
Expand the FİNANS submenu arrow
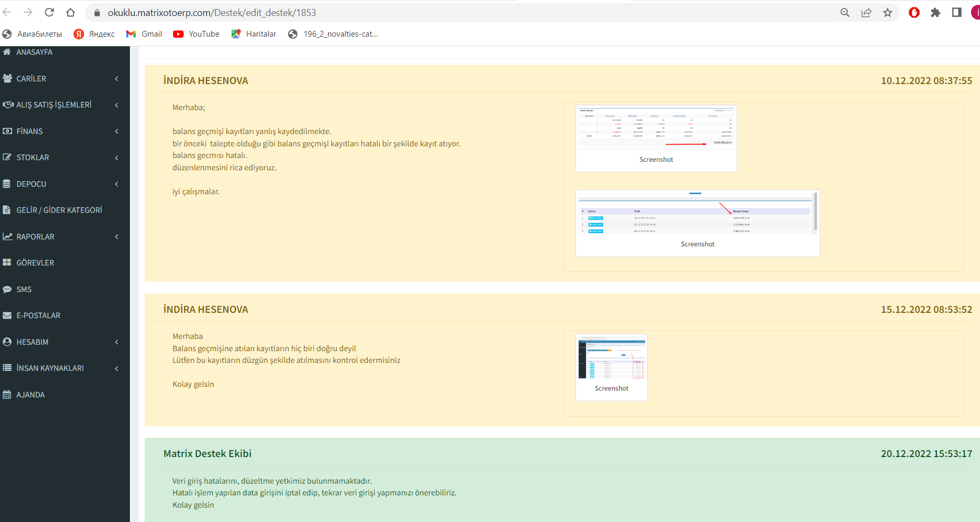pos(117,131)
